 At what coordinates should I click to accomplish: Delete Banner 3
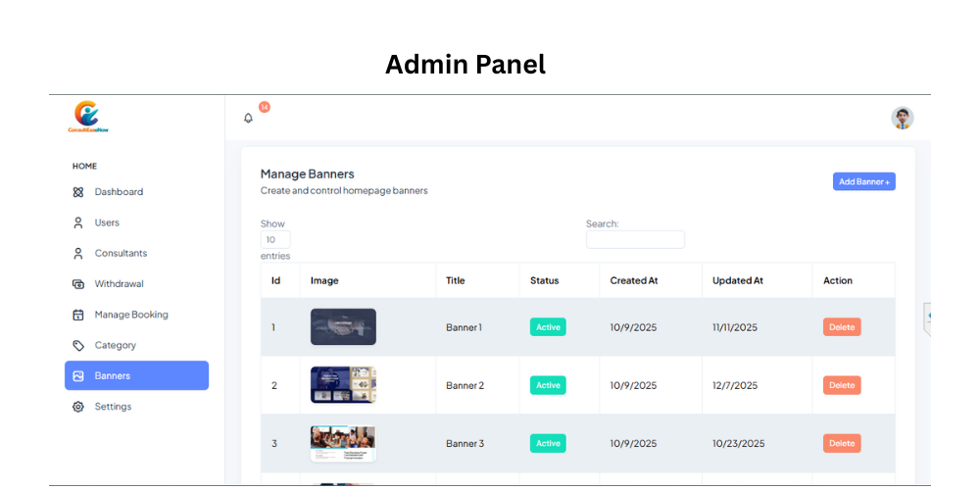tap(842, 443)
